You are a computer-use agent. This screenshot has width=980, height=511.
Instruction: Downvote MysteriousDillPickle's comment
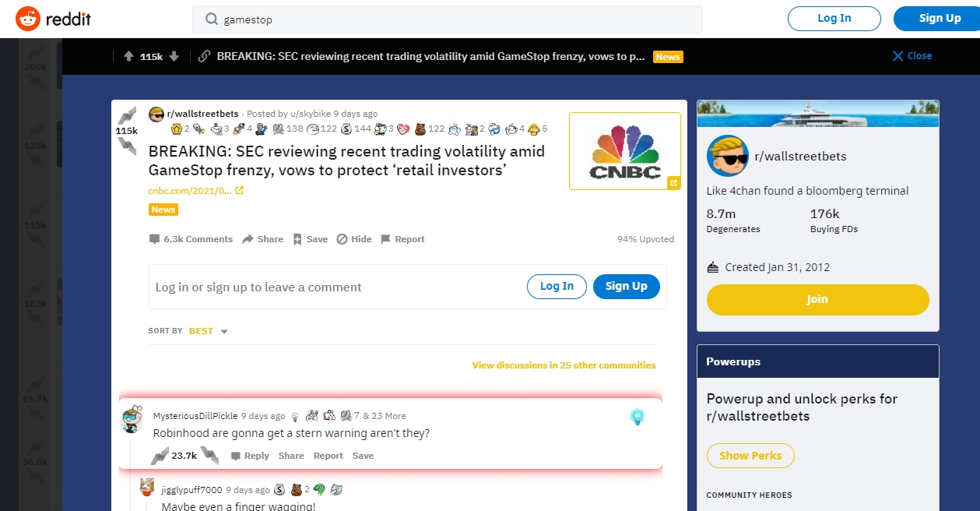pyautogui.click(x=209, y=456)
